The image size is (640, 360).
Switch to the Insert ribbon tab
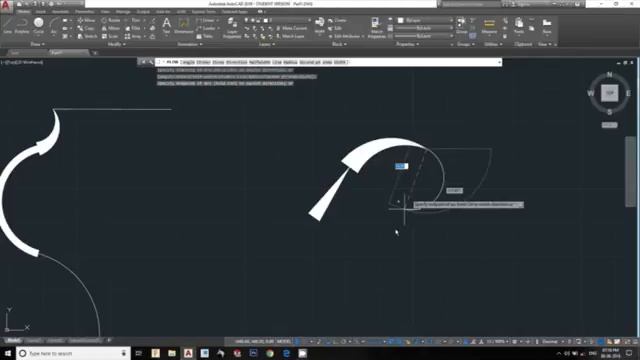coord(40,11)
